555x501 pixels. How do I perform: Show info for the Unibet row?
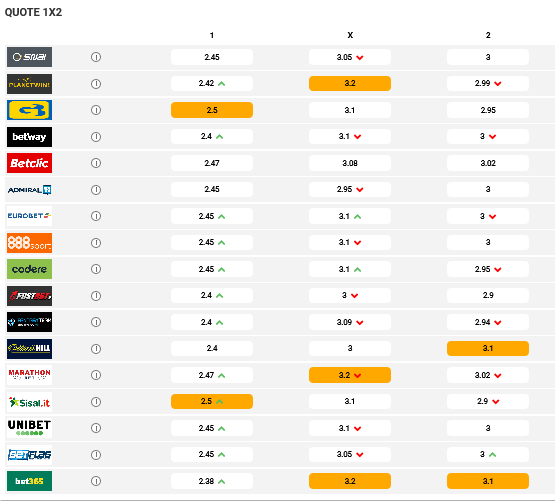click(96, 428)
